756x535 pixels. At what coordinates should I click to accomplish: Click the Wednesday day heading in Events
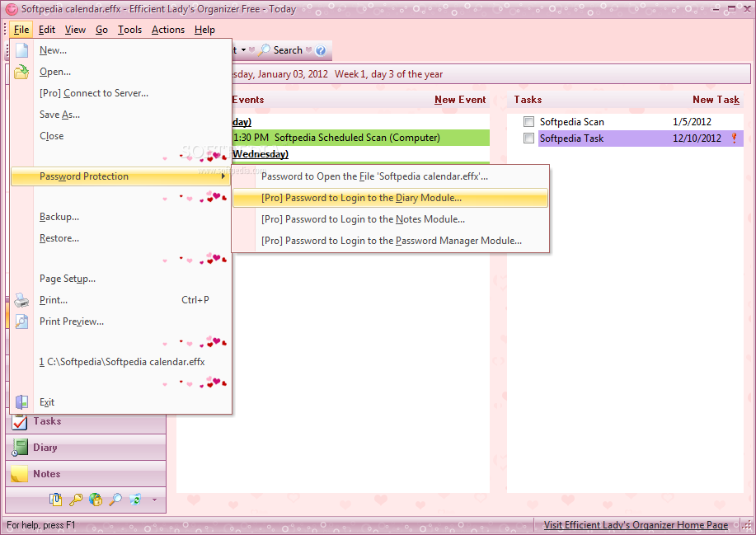pos(261,154)
